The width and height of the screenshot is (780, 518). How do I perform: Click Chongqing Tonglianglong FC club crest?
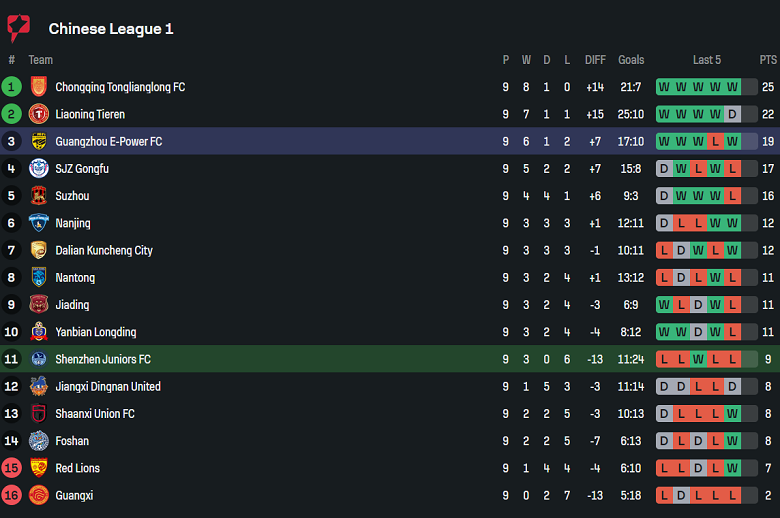[39, 87]
